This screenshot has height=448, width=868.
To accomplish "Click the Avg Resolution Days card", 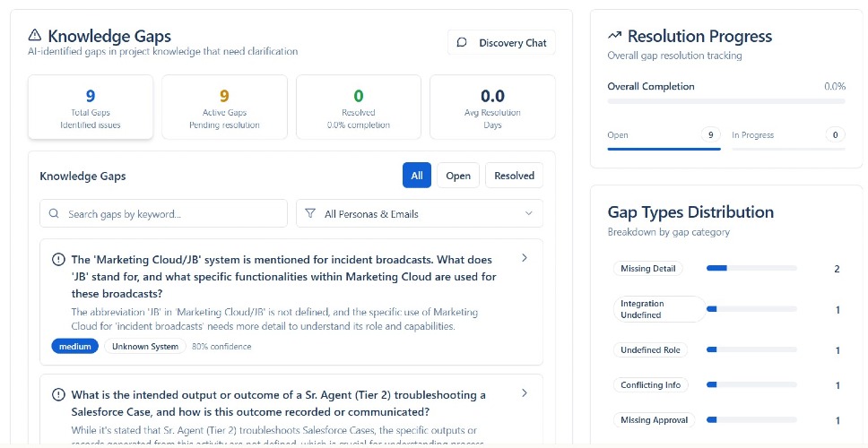I will point(492,108).
